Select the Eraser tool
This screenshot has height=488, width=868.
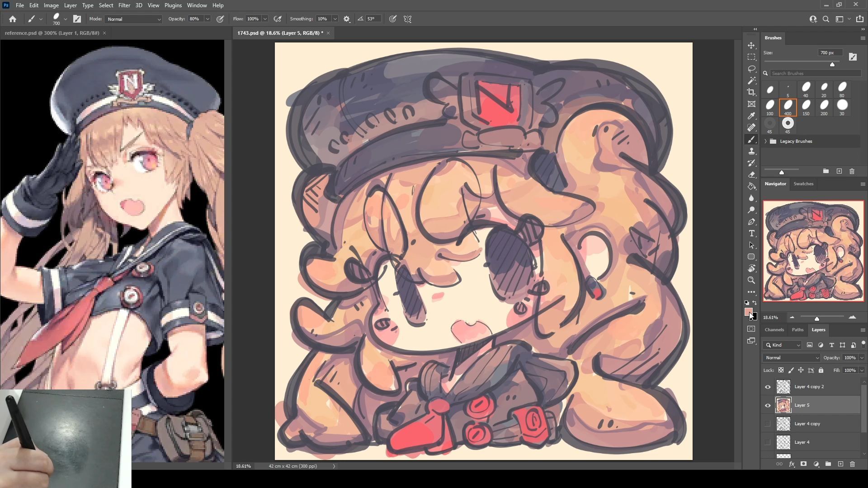751,174
